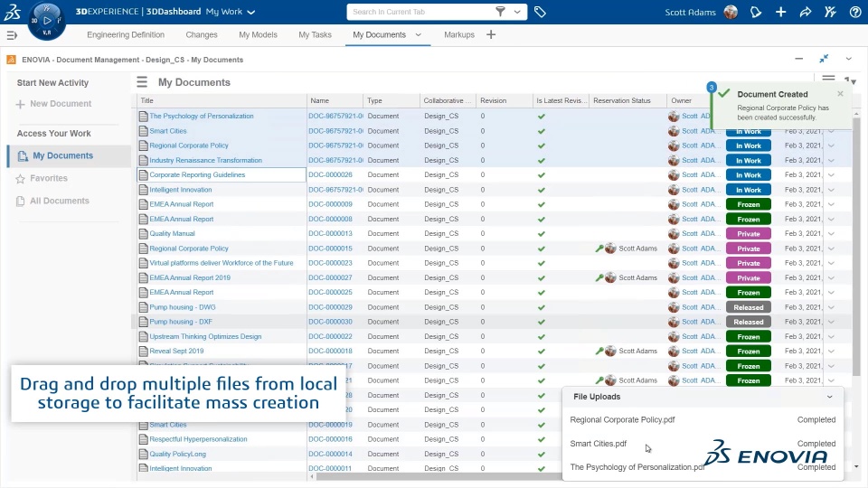868x488 pixels.
Task: Click Released badge for Pump housing - DWG
Action: 749,307
